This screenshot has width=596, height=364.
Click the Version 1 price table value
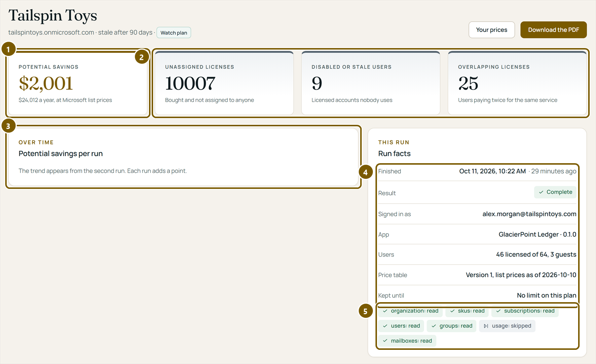pos(521,275)
